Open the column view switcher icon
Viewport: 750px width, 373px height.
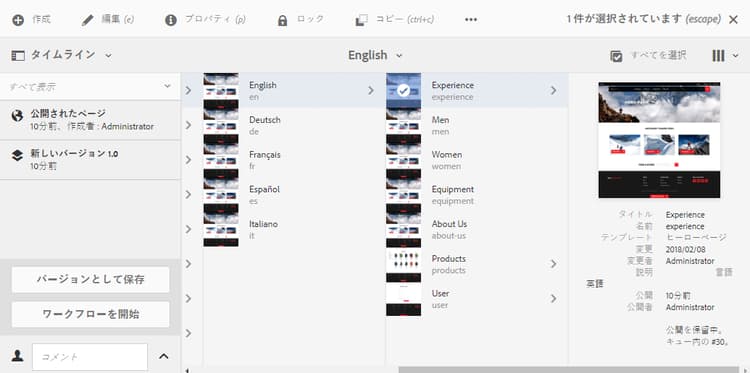718,56
